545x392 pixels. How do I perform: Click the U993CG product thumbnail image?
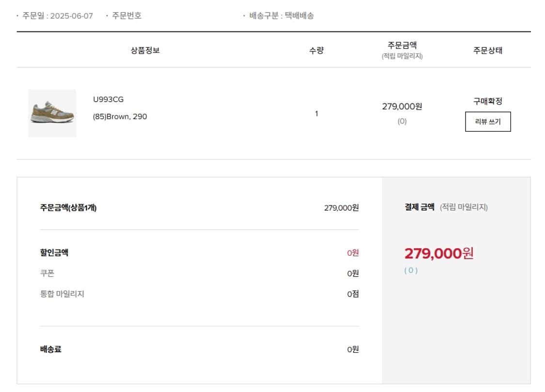[x=52, y=113]
